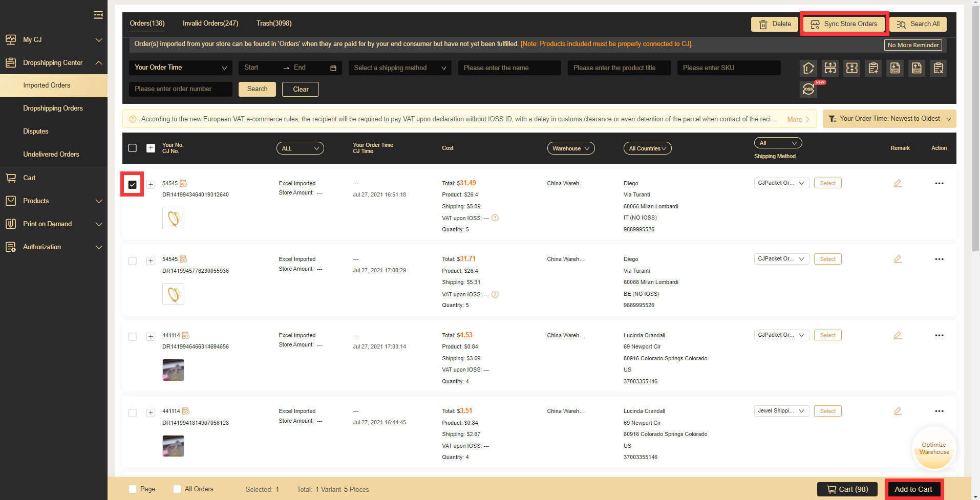
Task: Click the pencil remark icon for order DR1419943464019312640
Action: pyautogui.click(x=898, y=183)
